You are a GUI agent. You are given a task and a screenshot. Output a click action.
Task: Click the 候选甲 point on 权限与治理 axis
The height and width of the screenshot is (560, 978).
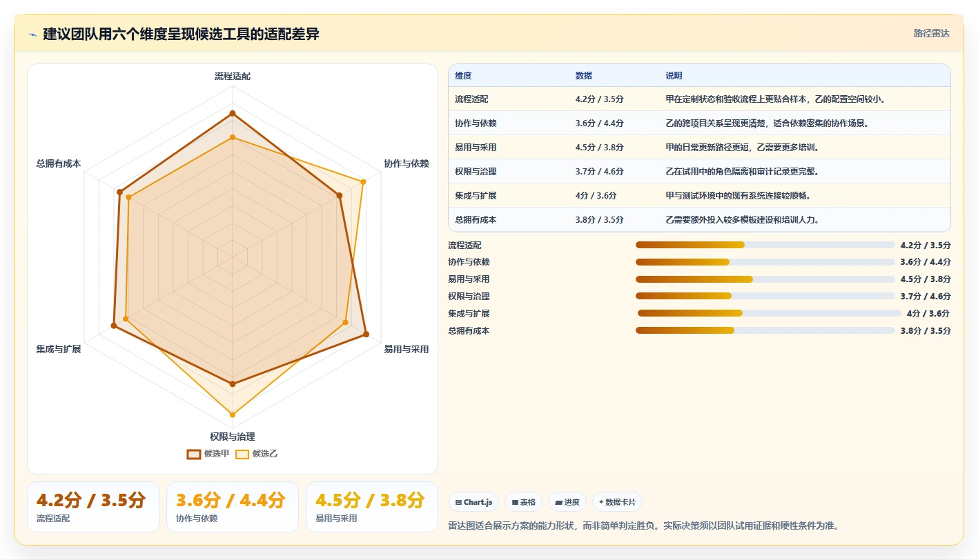pyautogui.click(x=233, y=383)
